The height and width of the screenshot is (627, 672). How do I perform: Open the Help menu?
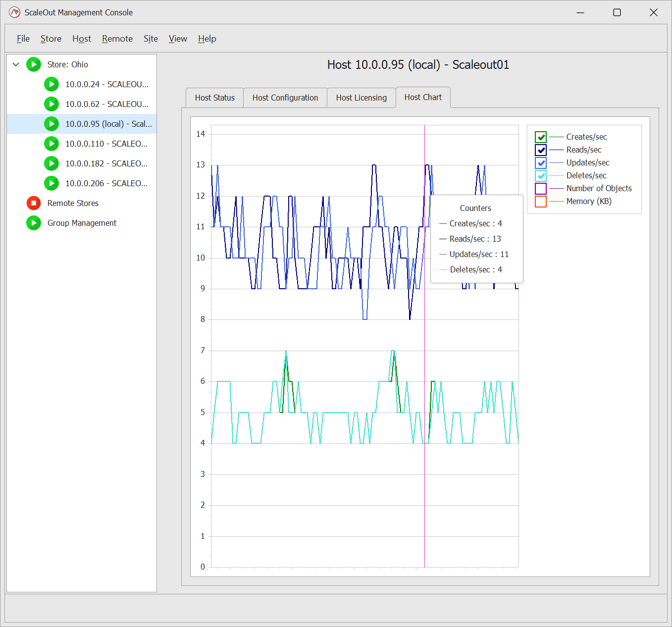coord(207,39)
